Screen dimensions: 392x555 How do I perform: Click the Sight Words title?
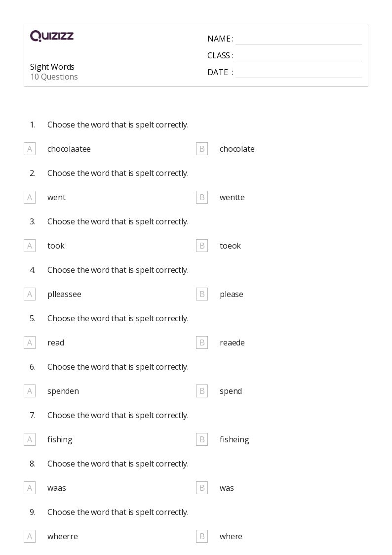click(x=52, y=67)
